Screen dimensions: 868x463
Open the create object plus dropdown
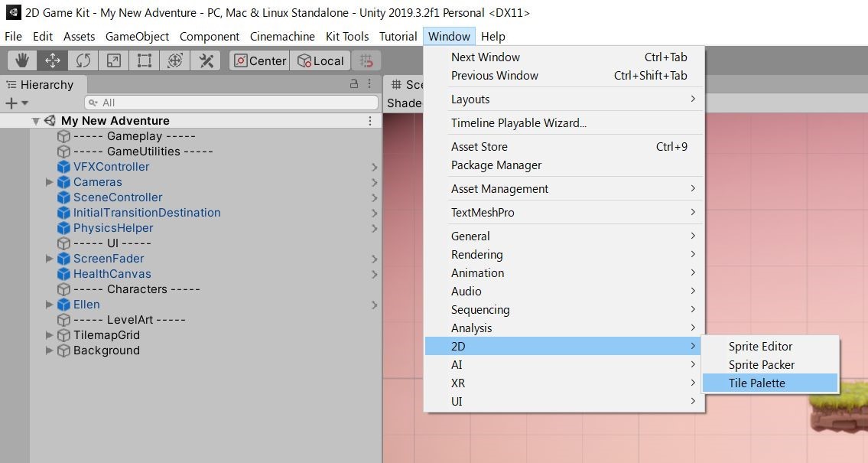[x=16, y=103]
